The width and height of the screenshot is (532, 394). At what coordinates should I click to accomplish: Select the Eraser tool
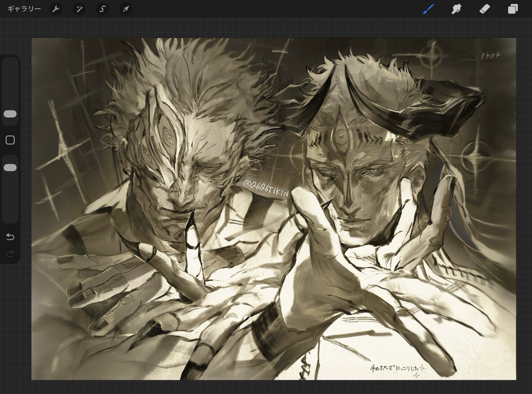(x=485, y=8)
